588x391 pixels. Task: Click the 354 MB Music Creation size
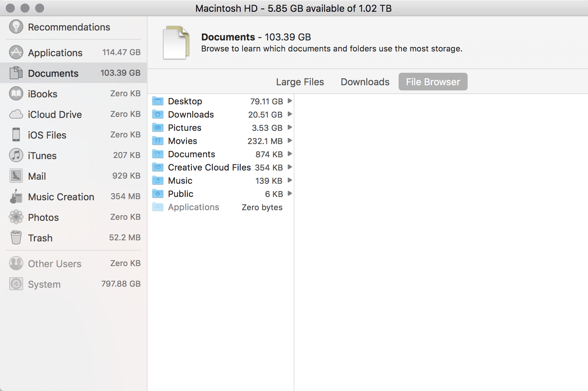(x=126, y=196)
